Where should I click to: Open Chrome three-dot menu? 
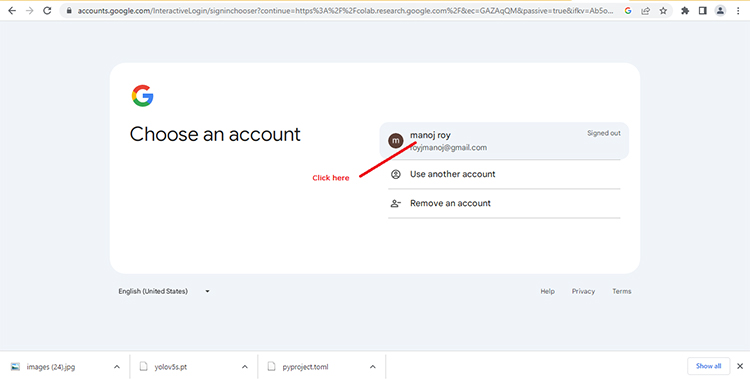click(x=738, y=11)
